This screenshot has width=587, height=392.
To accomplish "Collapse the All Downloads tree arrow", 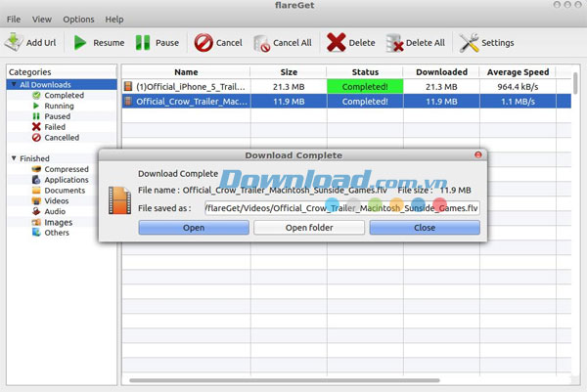I will (x=14, y=84).
